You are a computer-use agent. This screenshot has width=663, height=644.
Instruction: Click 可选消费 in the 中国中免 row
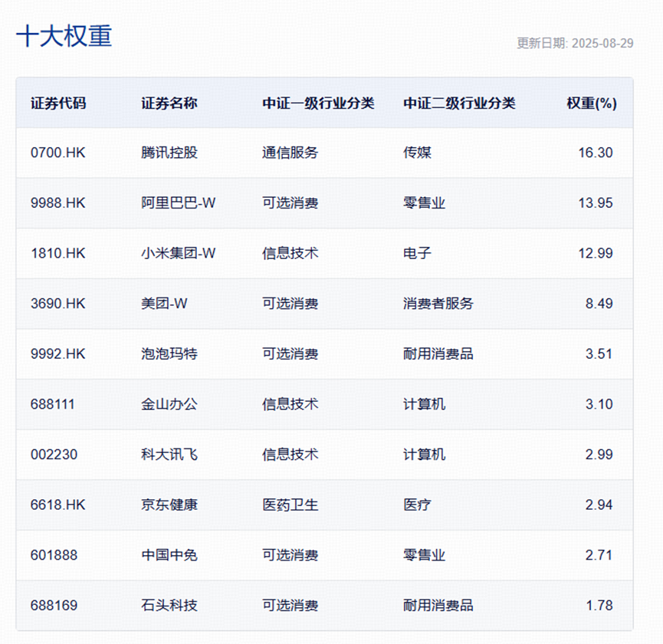[290, 555]
